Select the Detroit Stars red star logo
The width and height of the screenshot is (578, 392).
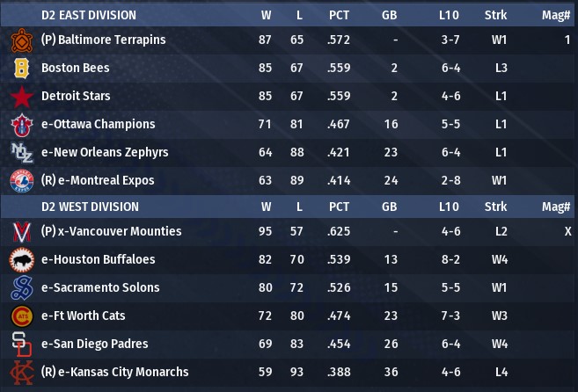pyautogui.click(x=20, y=97)
